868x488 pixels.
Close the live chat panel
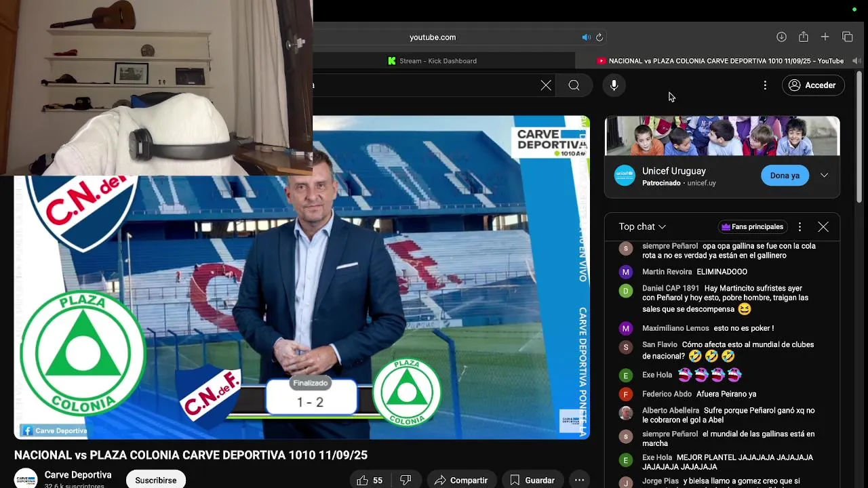823,227
